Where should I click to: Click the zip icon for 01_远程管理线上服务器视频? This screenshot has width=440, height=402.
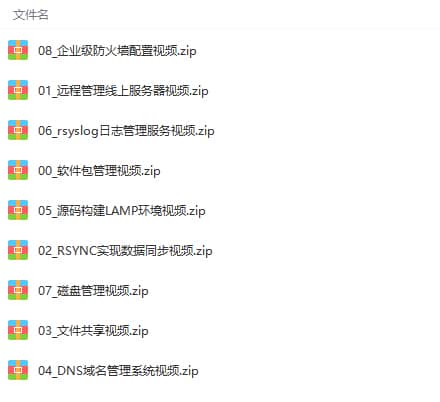coord(18,90)
